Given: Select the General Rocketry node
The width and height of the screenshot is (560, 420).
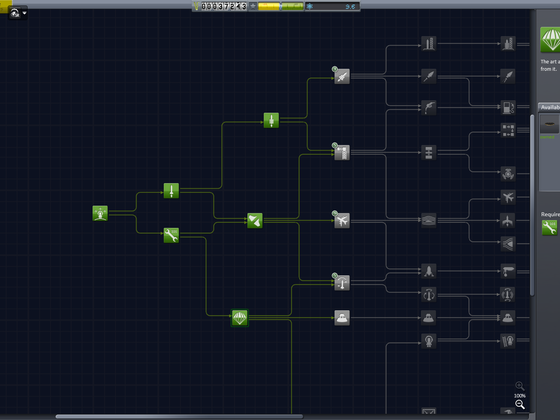Looking at the screenshot, I should click(x=271, y=120).
